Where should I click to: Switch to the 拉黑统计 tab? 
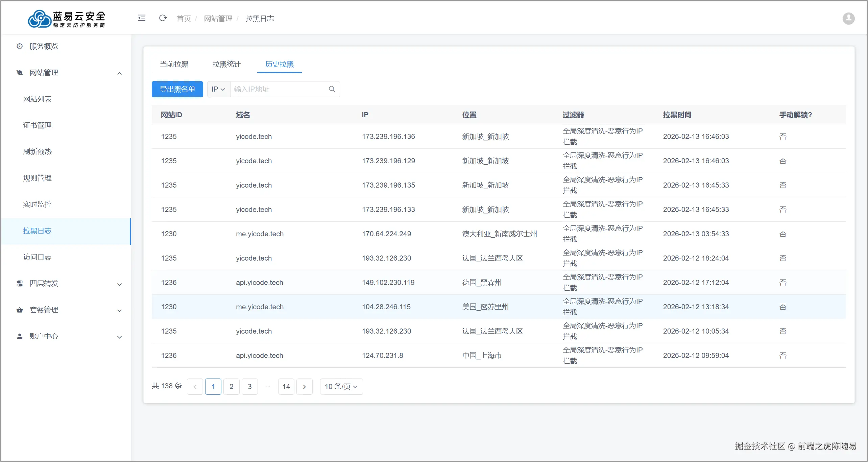pyautogui.click(x=226, y=64)
